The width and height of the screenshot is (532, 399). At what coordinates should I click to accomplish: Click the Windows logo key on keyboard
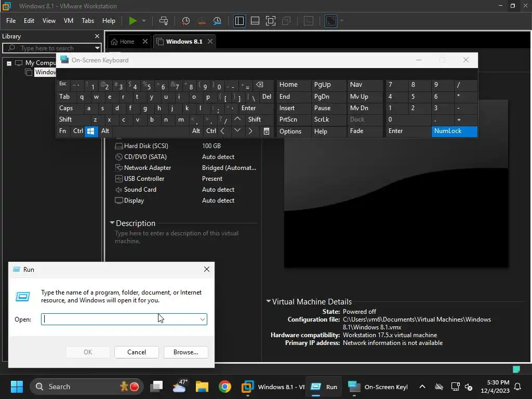point(90,131)
